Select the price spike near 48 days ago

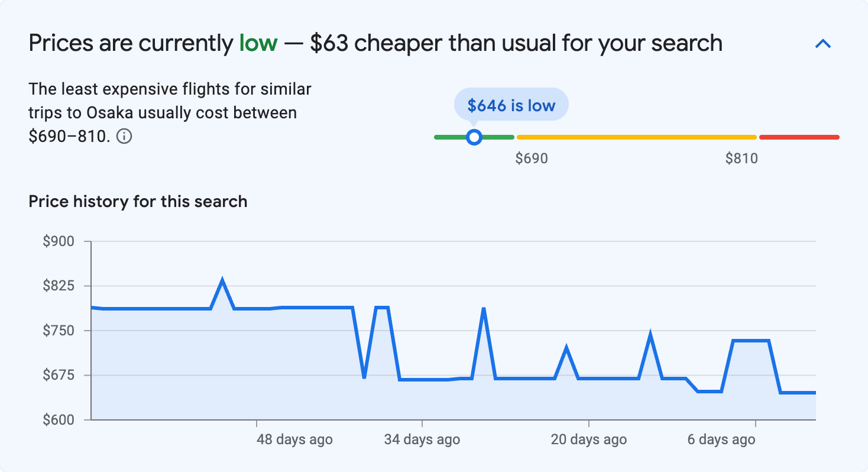point(223,278)
